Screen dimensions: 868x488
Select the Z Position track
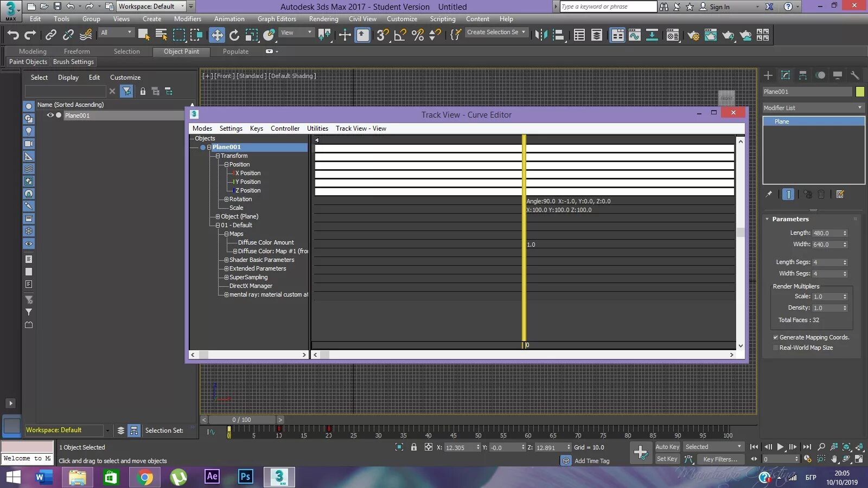coord(248,190)
